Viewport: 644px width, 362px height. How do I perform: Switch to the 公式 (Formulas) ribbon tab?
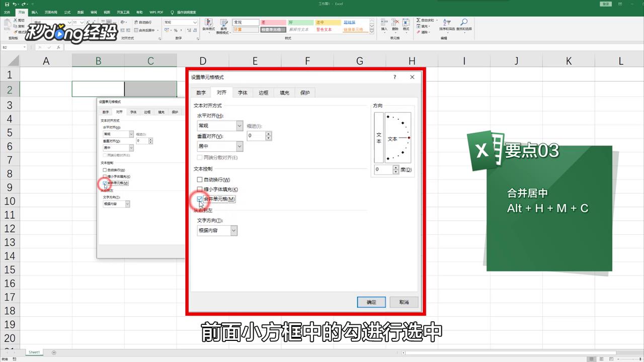(67, 12)
